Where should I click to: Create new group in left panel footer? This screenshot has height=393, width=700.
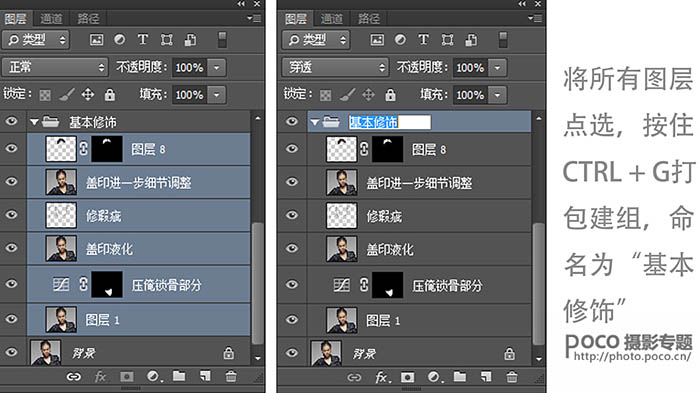179,376
